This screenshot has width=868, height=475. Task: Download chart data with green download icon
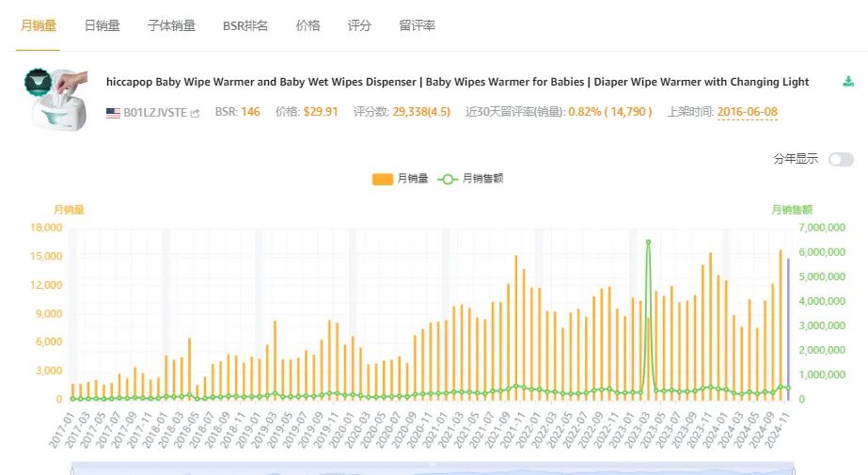(848, 82)
